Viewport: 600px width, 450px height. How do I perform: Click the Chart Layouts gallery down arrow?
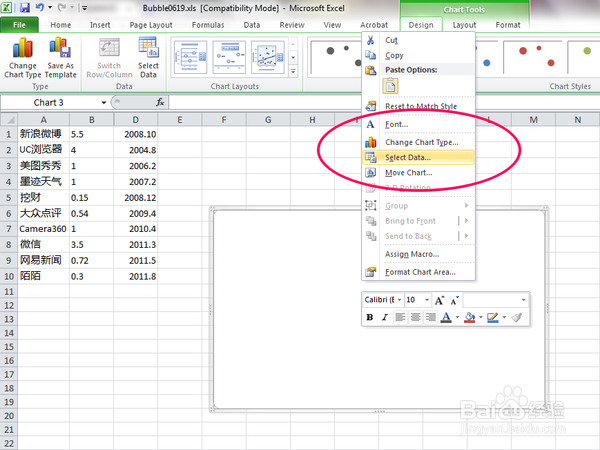point(293,57)
